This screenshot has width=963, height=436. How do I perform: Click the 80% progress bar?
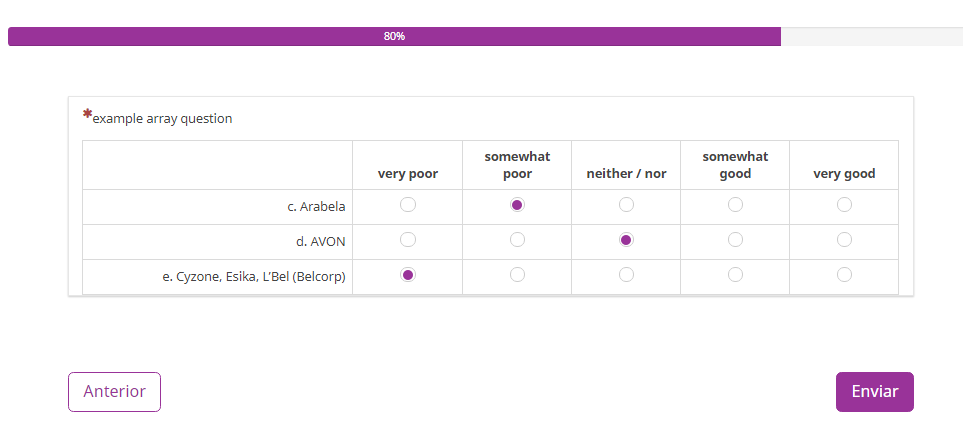(x=485, y=36)
